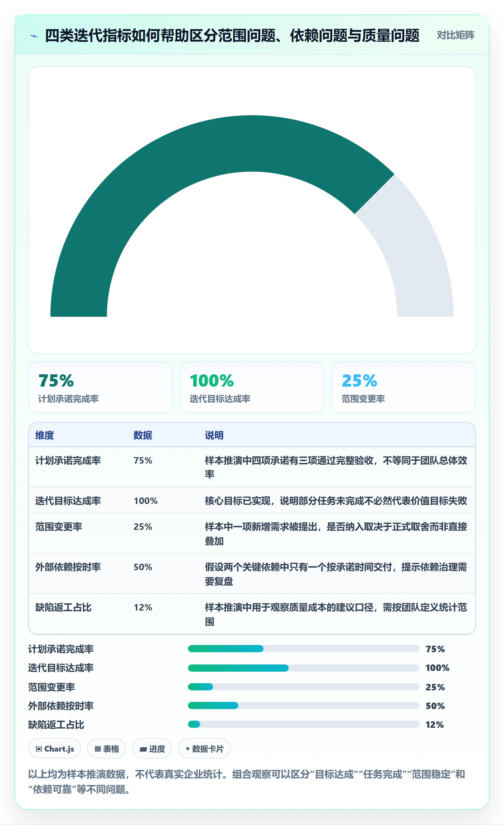Select the 数据卡片 chip
Viewport: 504px width, 825px height.
(204, 749)
